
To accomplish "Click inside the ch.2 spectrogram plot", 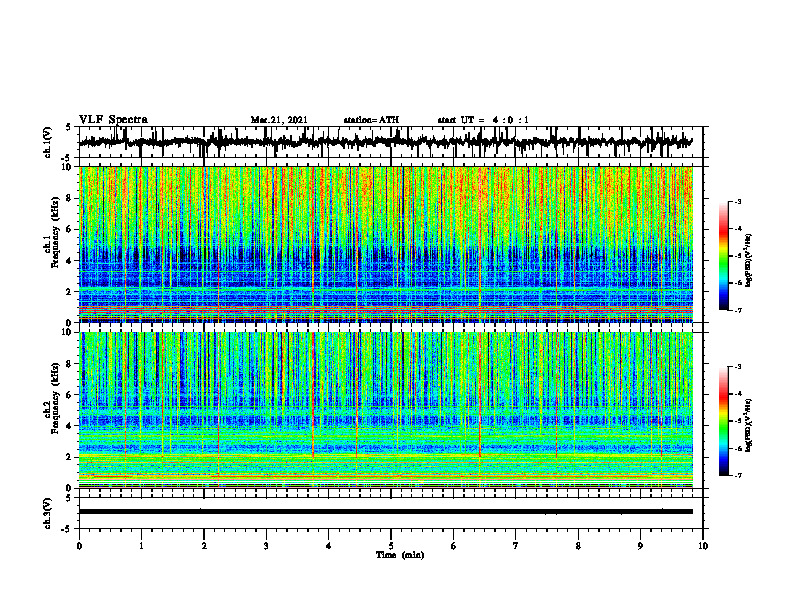I will (385, 410).
